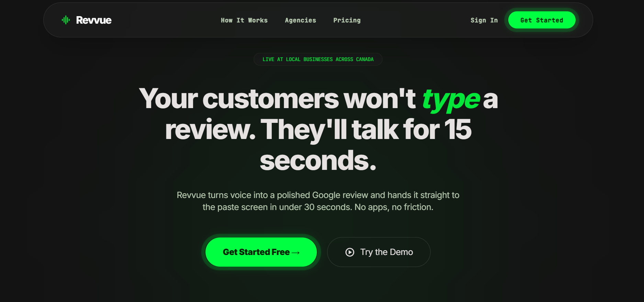
Task: Click the Get Started button in navbar
Action: [x=542, y=20]
